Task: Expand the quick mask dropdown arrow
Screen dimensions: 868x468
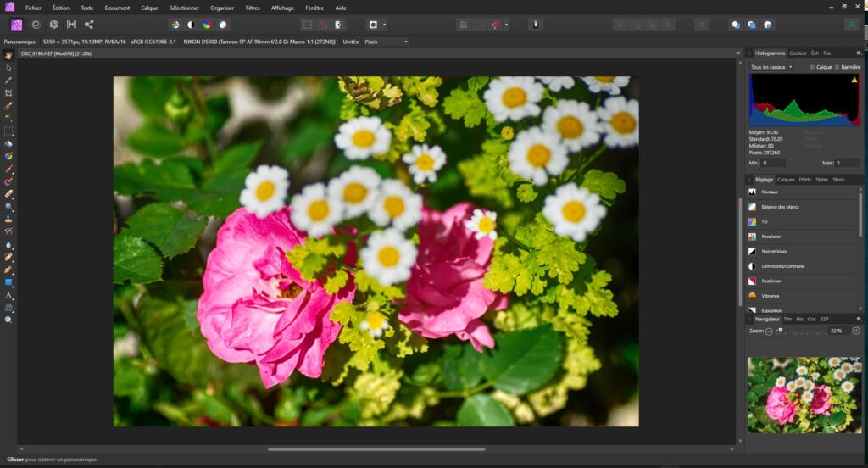Action: [x=384, y=25]
